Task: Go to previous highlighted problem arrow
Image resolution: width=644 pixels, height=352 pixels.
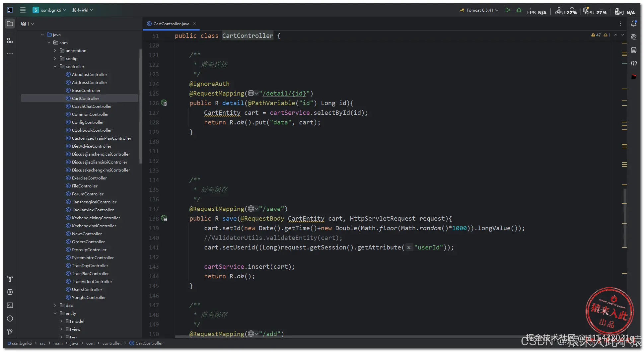Action: 616,35
